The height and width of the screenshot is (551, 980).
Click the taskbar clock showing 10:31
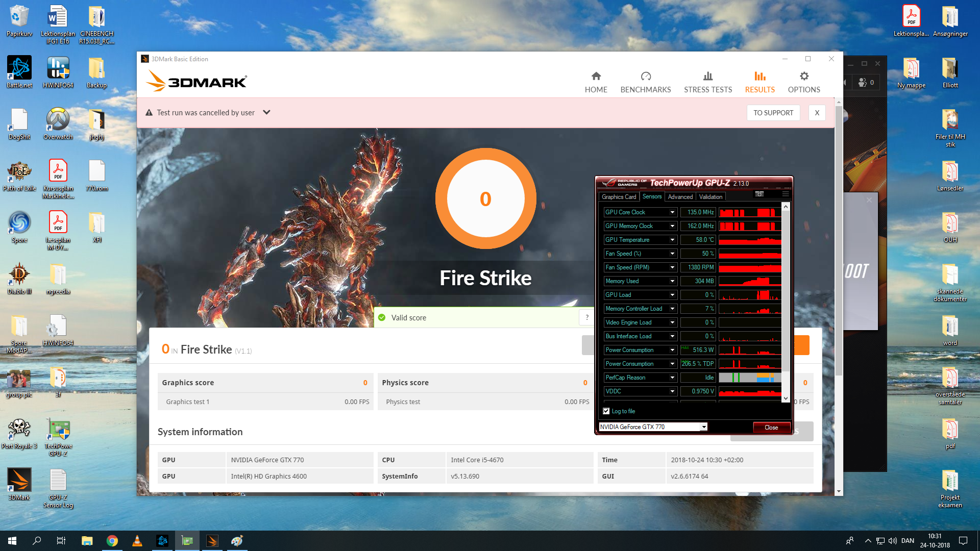click(935, 541)
